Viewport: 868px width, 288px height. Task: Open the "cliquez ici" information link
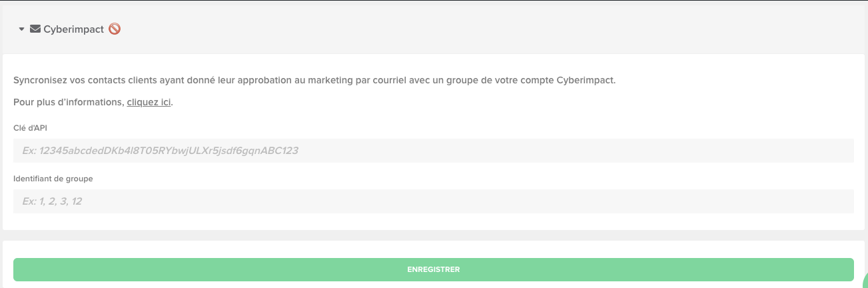[x=149, y=103]
